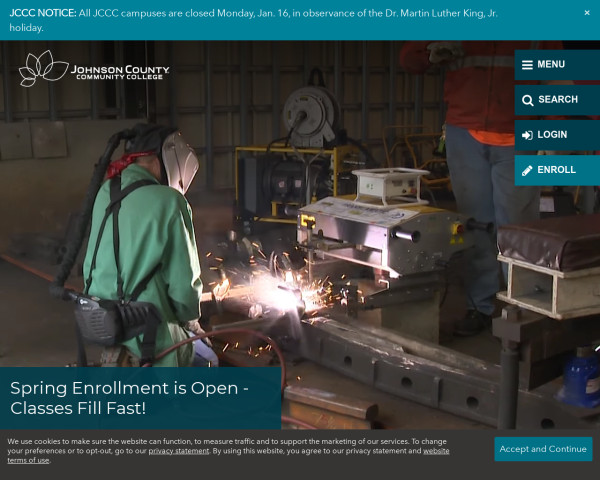Click the Classes Fill Fast caption line

[78, 408]
